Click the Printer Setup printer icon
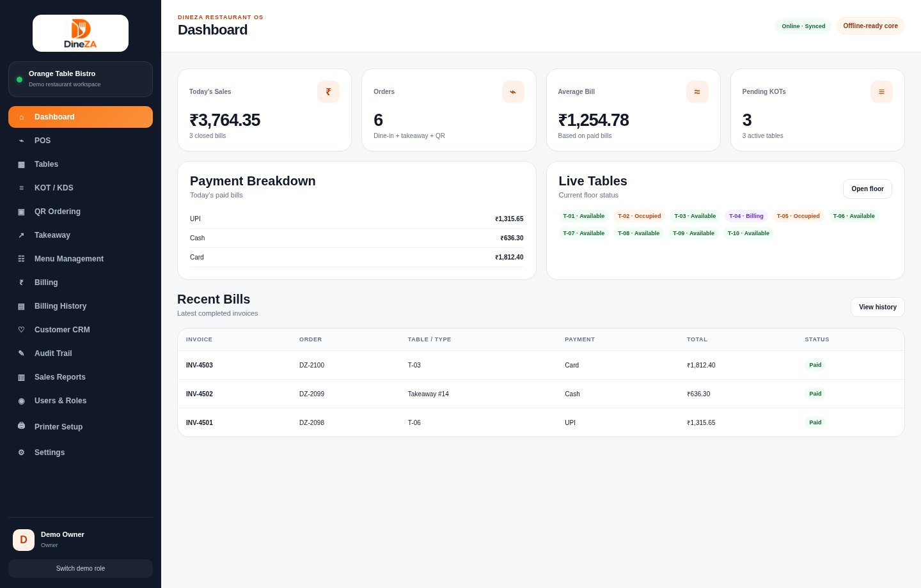The height and width of the screenshot is (588, 921). [x=21, y=426]
